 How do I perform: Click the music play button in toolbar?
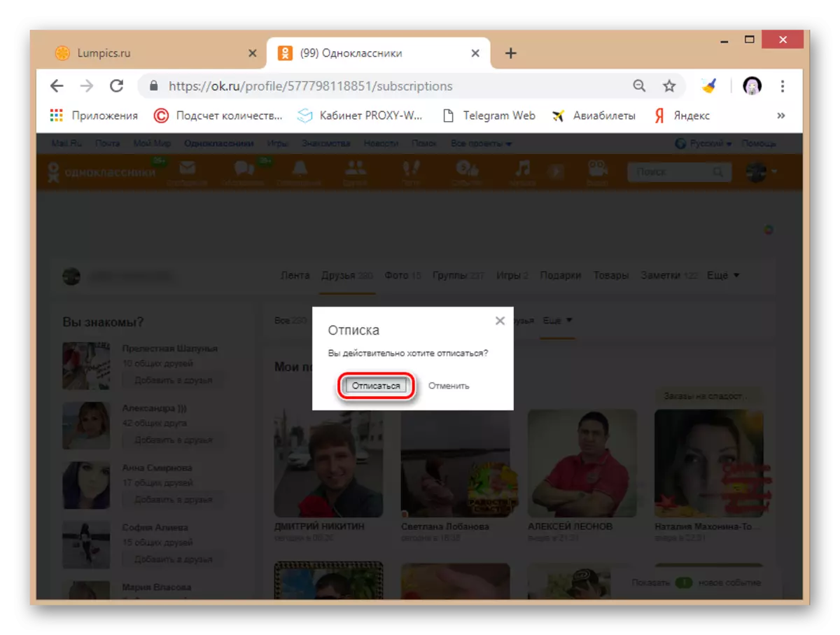(x=555, y=172)
